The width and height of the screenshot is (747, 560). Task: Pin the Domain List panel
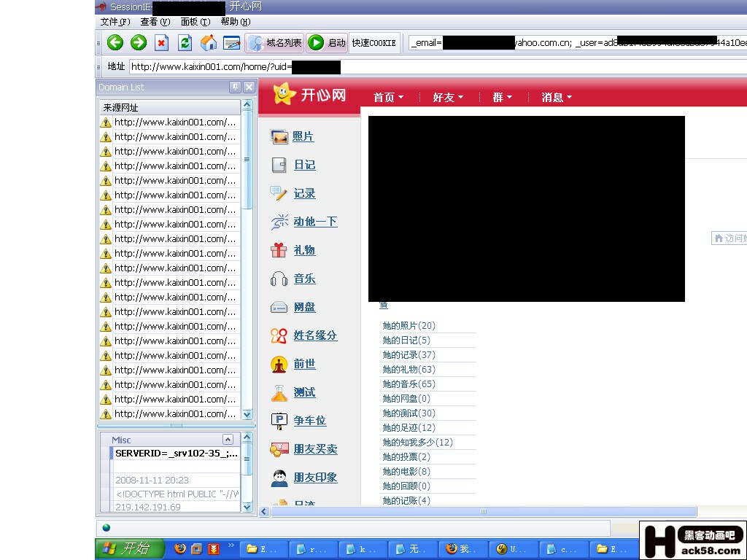[235, 87]
